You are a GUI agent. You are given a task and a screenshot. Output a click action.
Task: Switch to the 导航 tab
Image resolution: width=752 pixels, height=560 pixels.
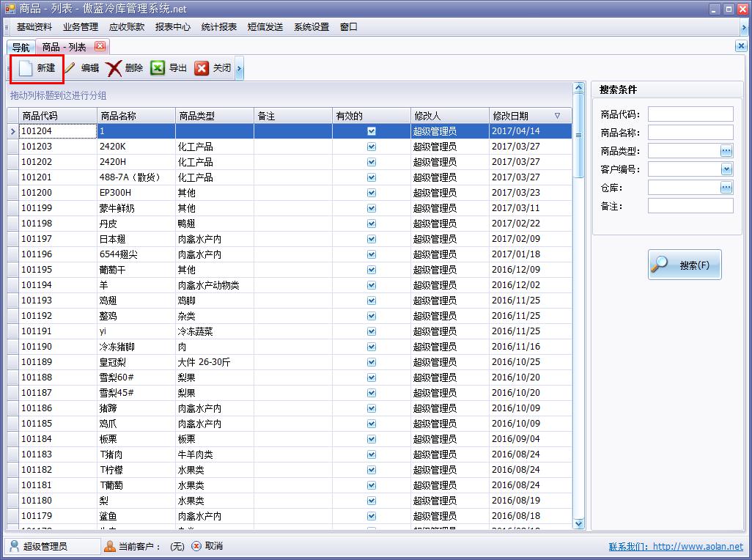(21, 47)
